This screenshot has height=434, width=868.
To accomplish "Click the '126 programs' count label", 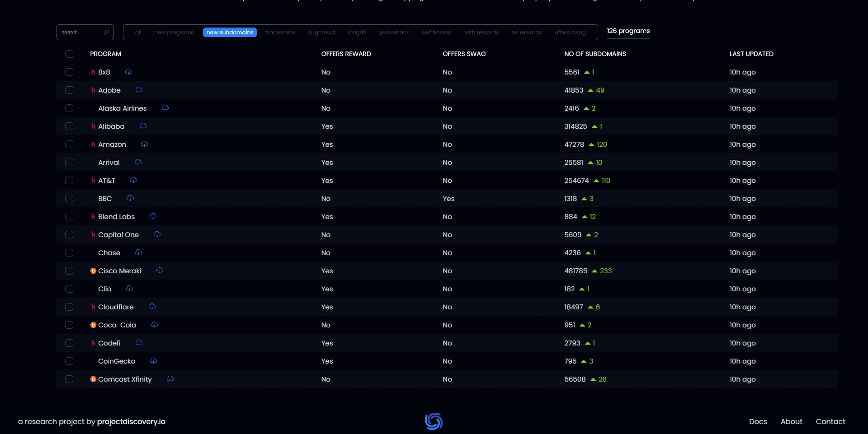I will 628,31.
